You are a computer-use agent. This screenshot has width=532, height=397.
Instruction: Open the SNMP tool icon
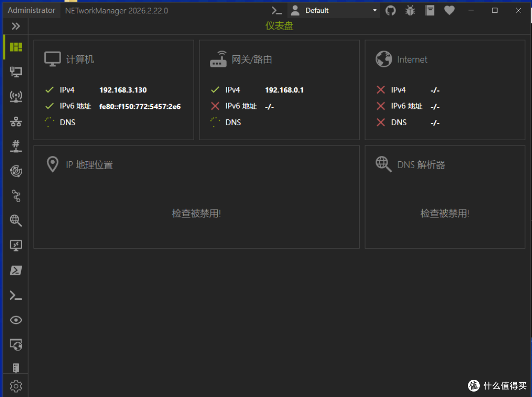coord(16,368)
